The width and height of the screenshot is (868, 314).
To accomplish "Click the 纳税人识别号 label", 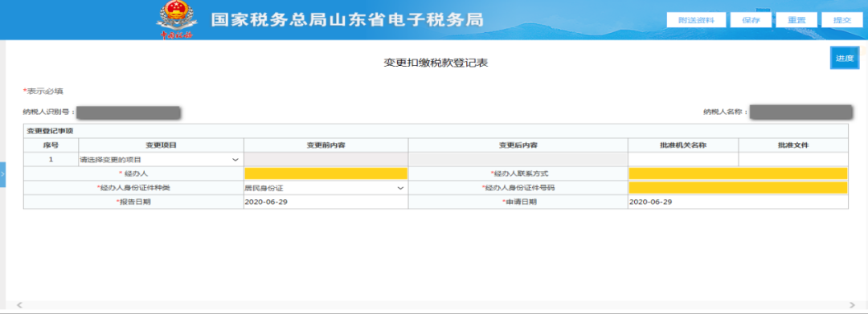I will point(49,112).
